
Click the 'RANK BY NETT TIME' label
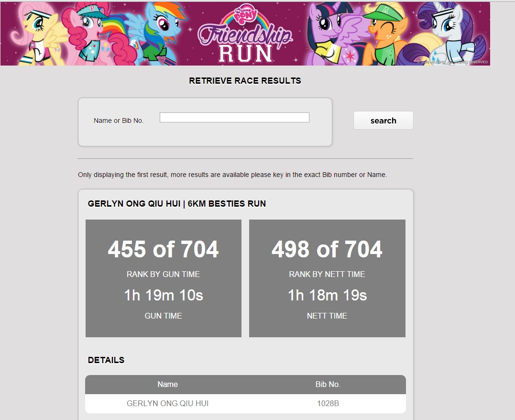tap(327, 274)
